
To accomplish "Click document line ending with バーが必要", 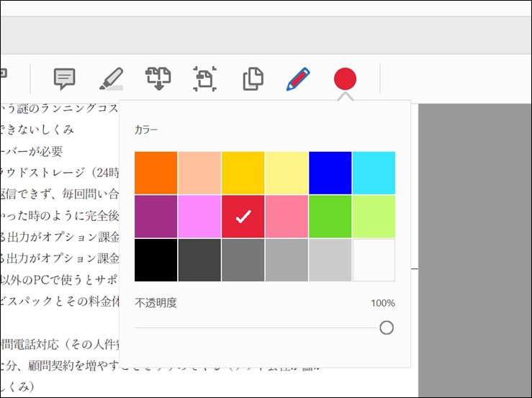I will point(32,151).
